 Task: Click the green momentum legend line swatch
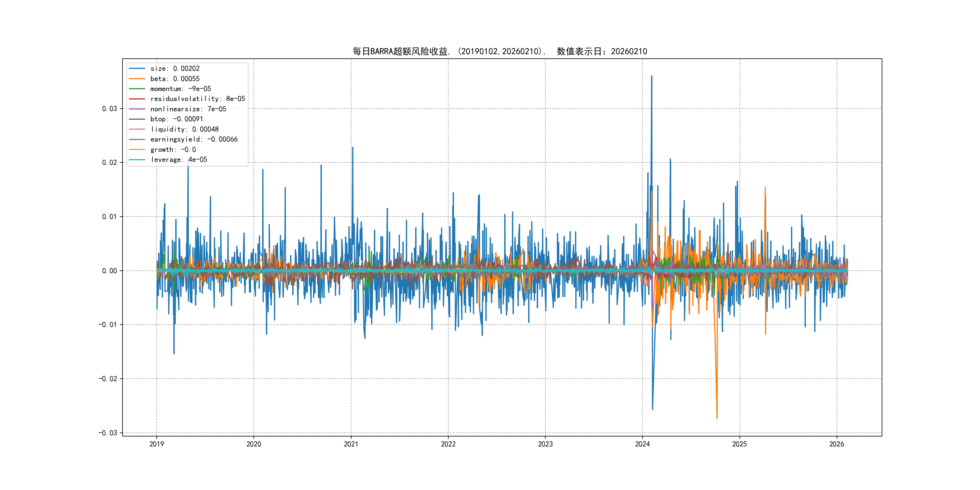137,89
